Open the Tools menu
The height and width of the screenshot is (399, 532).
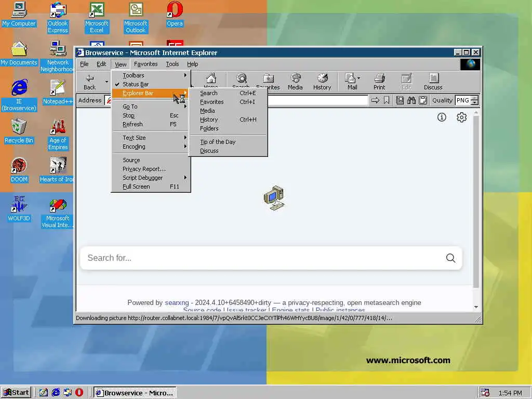point(172,64)
